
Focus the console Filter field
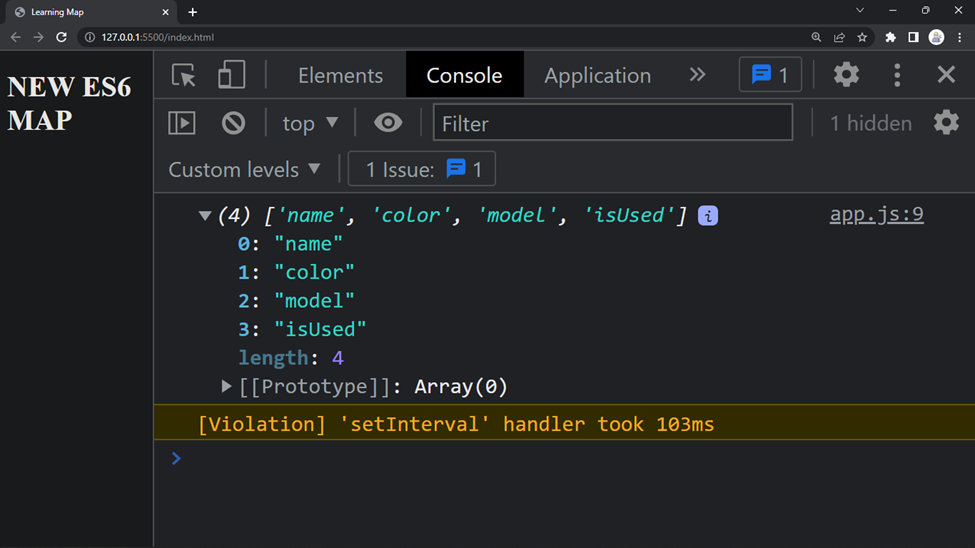pos(612,123)
